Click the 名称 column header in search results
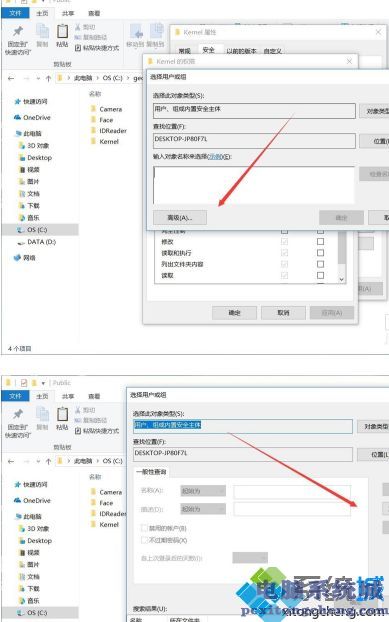 pyautogui.click(x=136, y=619)
